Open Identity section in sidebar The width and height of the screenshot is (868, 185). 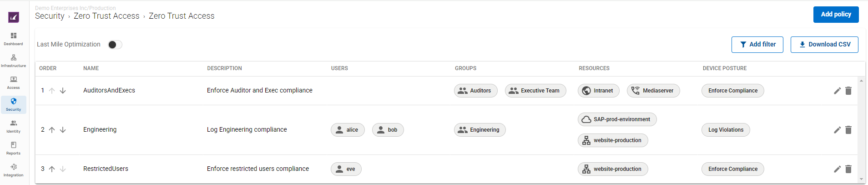[x=14, y=126]
